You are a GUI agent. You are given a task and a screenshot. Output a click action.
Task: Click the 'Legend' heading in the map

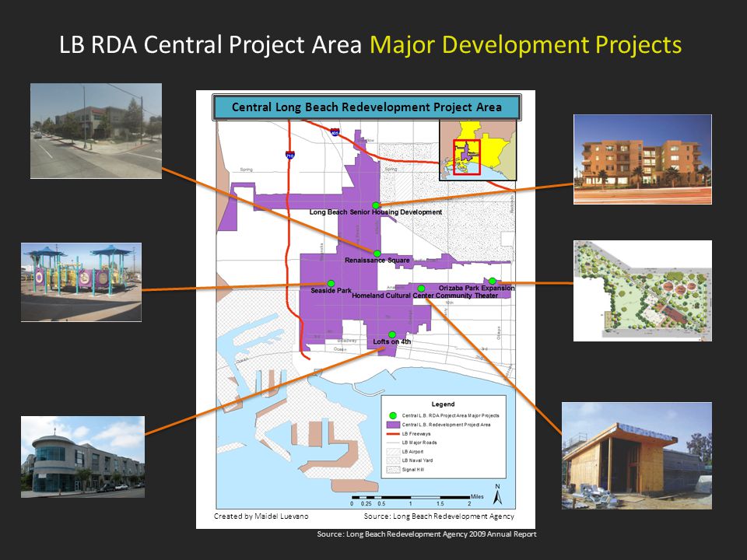(x=443, y=404)
